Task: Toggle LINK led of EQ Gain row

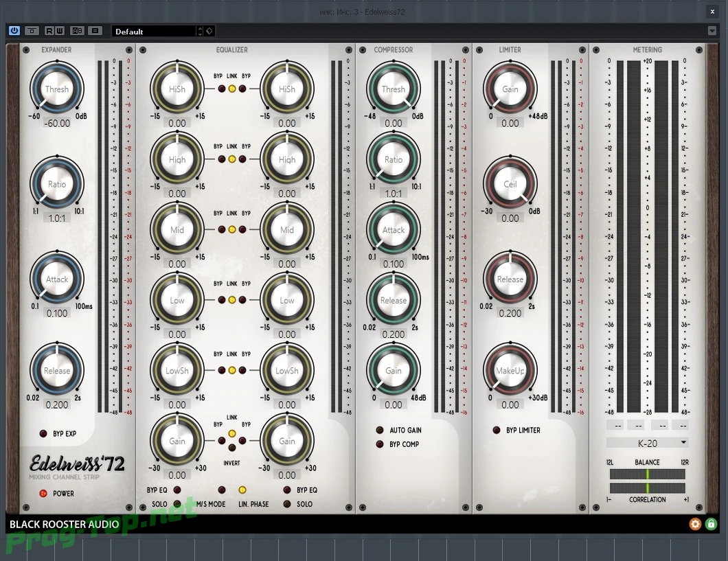Action: pos(231,433)
